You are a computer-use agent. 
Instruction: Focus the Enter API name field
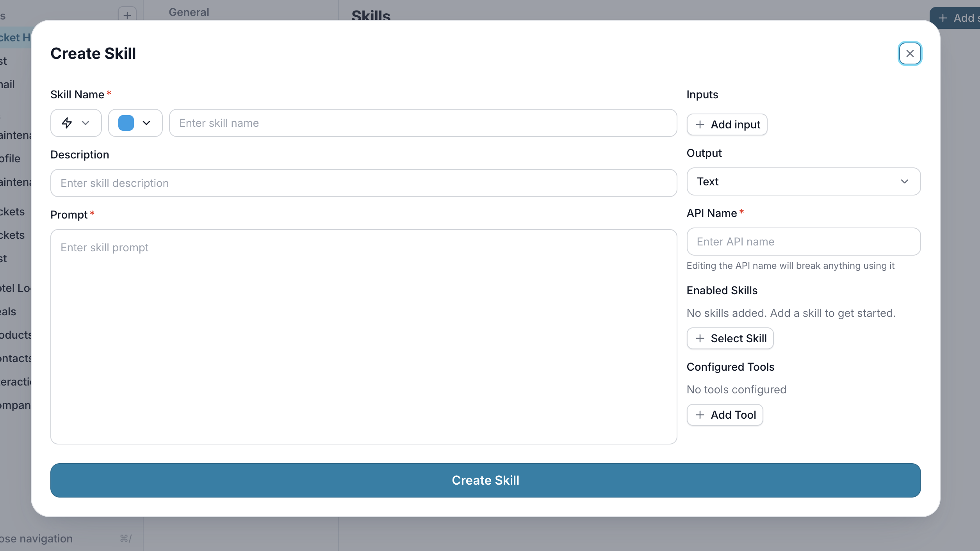(804, 242)
